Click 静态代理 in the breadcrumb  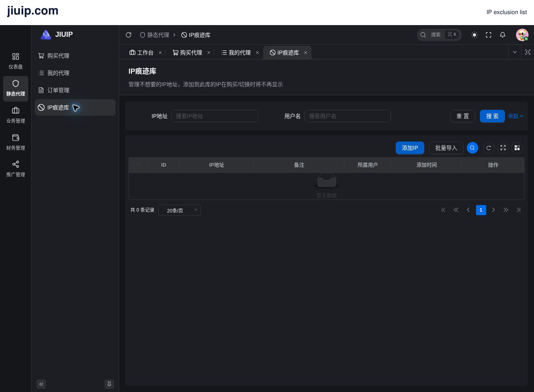[x=155, y=35]
